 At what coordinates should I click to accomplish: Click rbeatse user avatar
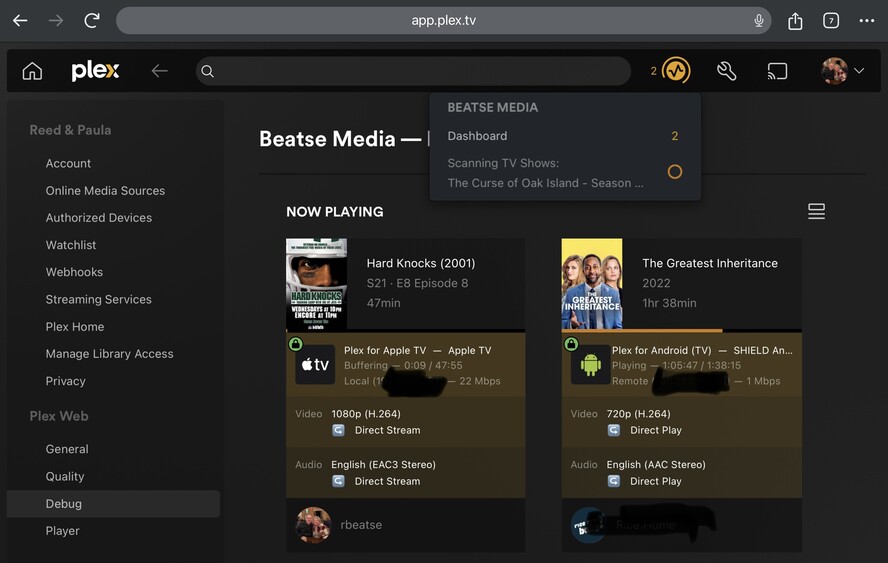[313, 525]
